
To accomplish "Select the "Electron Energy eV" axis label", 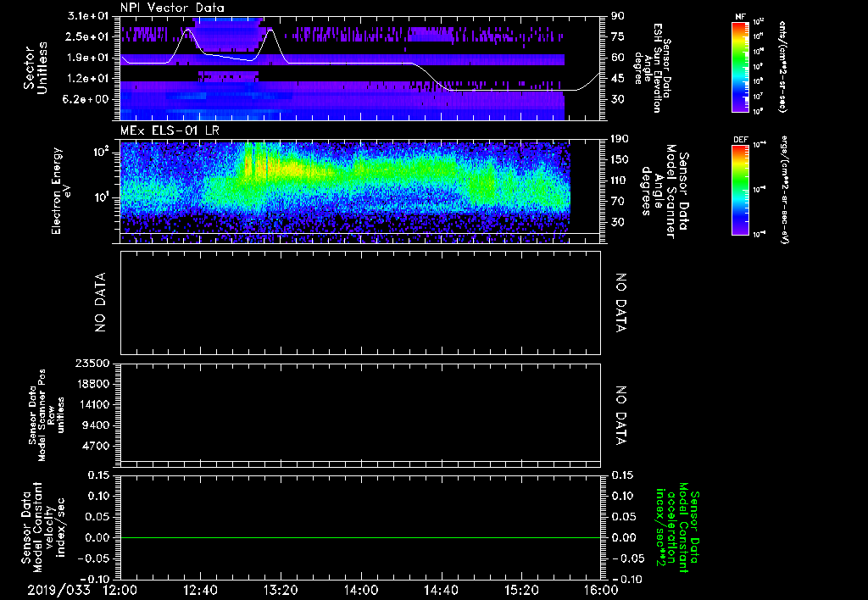I will click(x=60, y=191).
